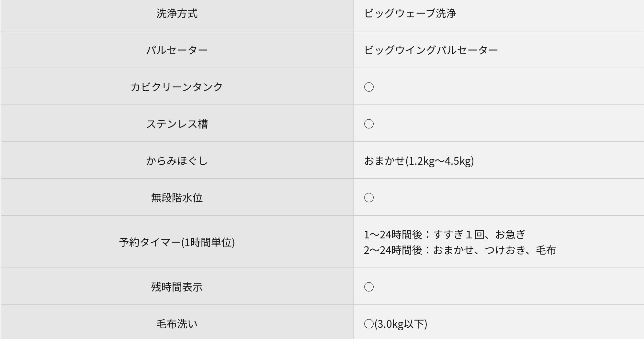The image size is (644, 339).
Task: Select the ビッグウイングパルセーター value cell text
Action: 431,50
